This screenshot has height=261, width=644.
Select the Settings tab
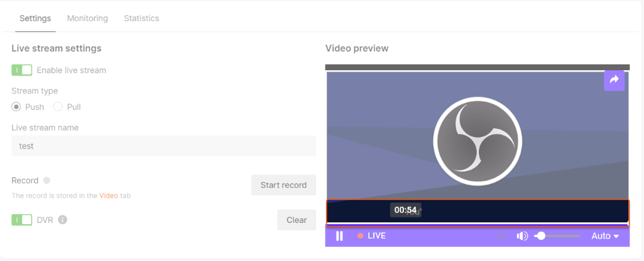click(x=35, y=18)
